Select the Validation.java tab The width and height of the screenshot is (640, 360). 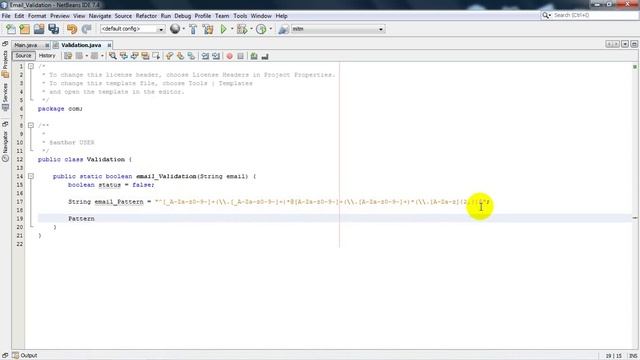pyautogui.click(x=81, y=45)
